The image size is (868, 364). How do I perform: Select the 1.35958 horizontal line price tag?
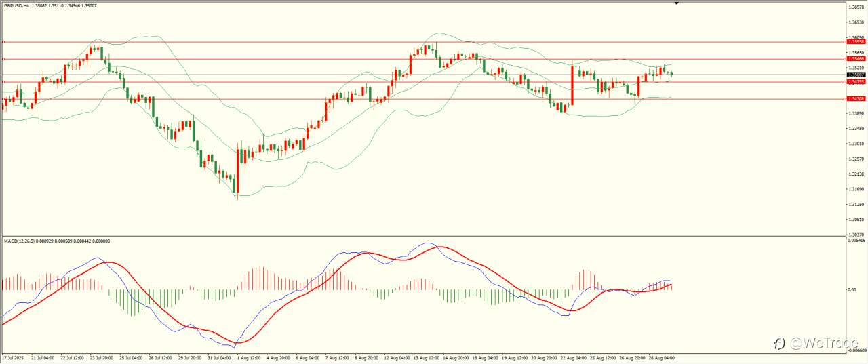[x=856, y=42]
